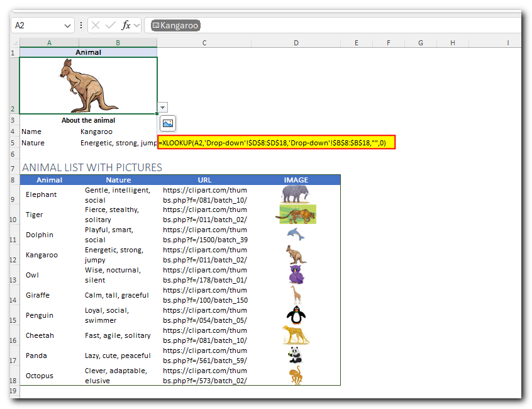532x409 pixels.
Task: Click the 'Animal' header cell in row 1
Action: click(x=88, y=52)
